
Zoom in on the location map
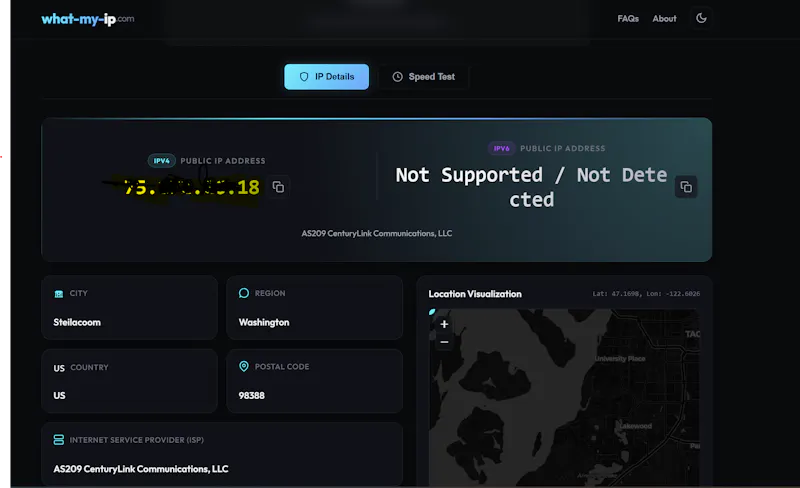444,324
